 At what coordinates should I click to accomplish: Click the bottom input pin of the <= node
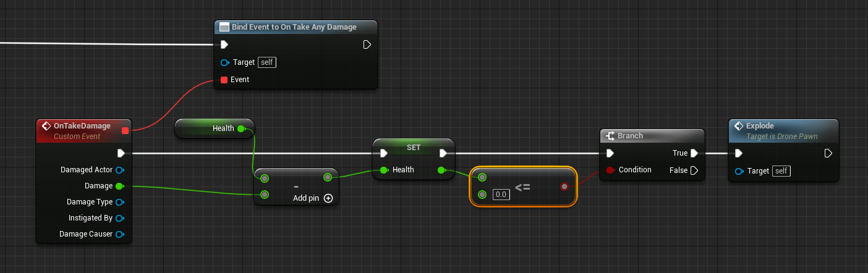(482, 195)
